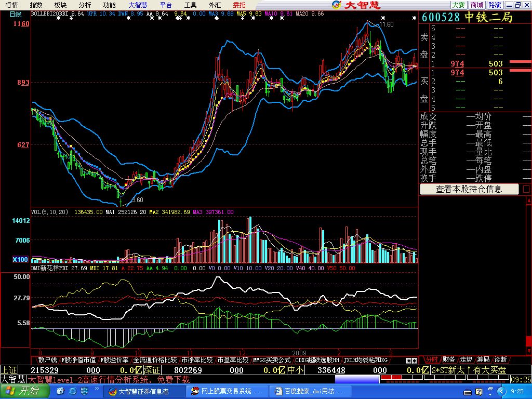Select the JXLH均线粘和XG tab

(365, 360)
